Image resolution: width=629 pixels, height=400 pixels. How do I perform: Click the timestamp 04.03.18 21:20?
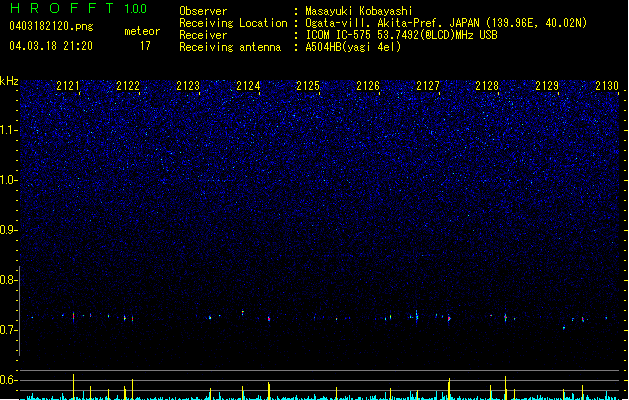point(51,45)
